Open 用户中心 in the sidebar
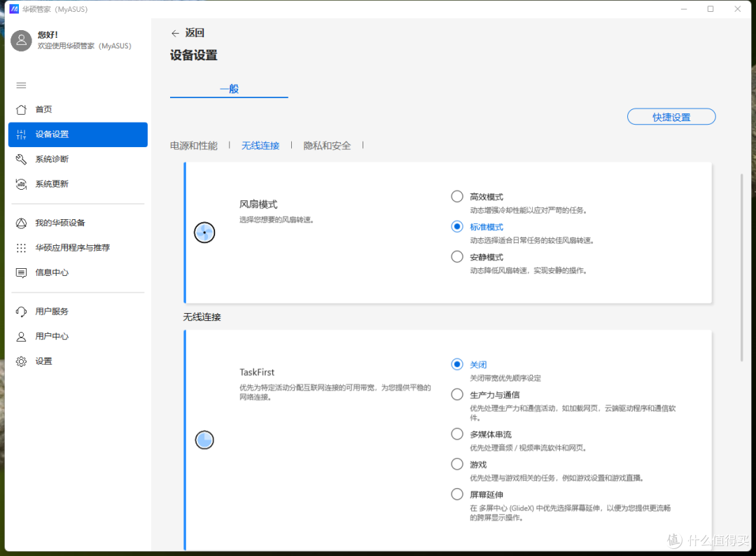 pyautogui.click(x=78, y=337)
